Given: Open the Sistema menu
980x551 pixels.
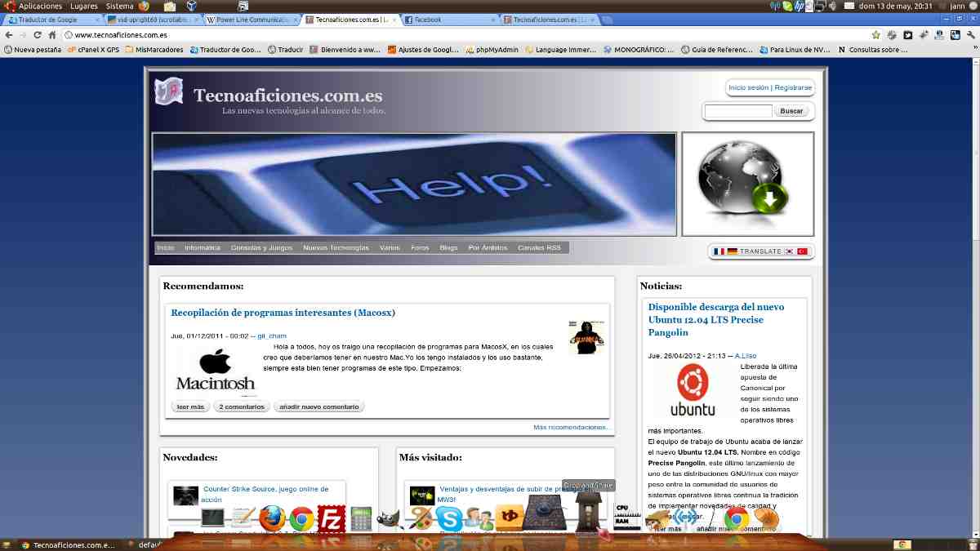Looking at the screenshot, I should pos(119,6).
